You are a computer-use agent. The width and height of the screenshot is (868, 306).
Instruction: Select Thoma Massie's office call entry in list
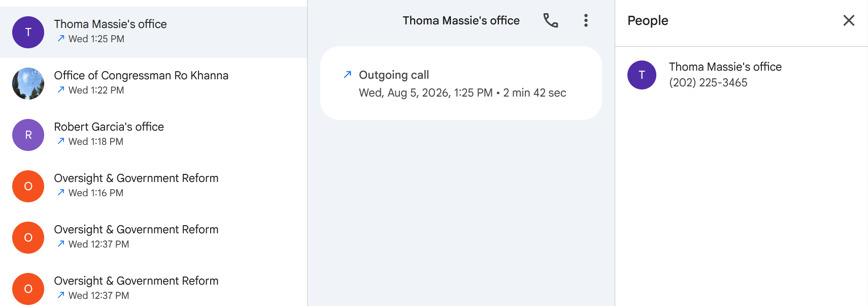coord(153,32)
